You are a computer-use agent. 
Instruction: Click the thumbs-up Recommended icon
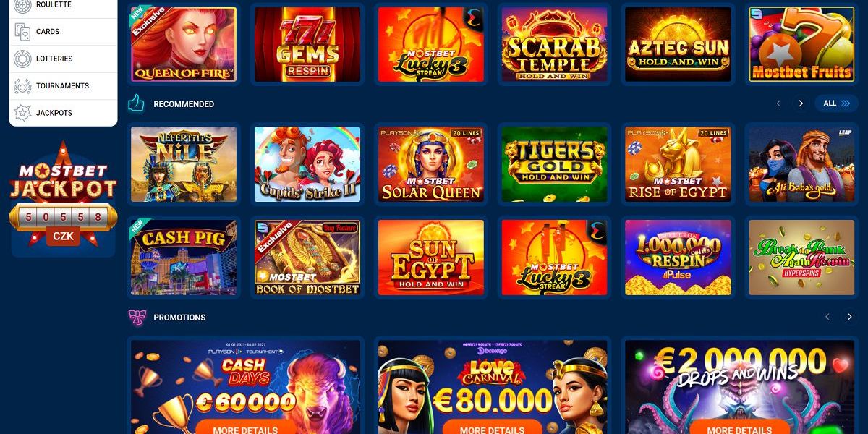136,103
